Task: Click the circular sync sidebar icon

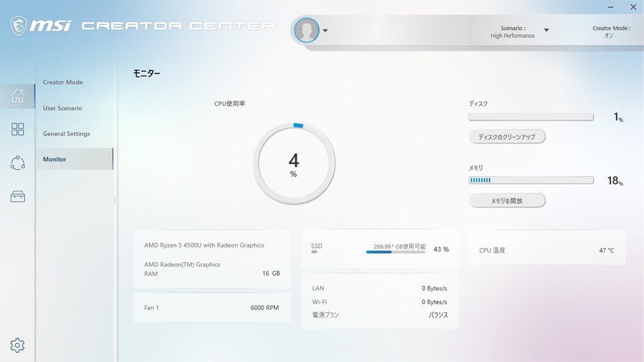Action: [x=18, y=163]
